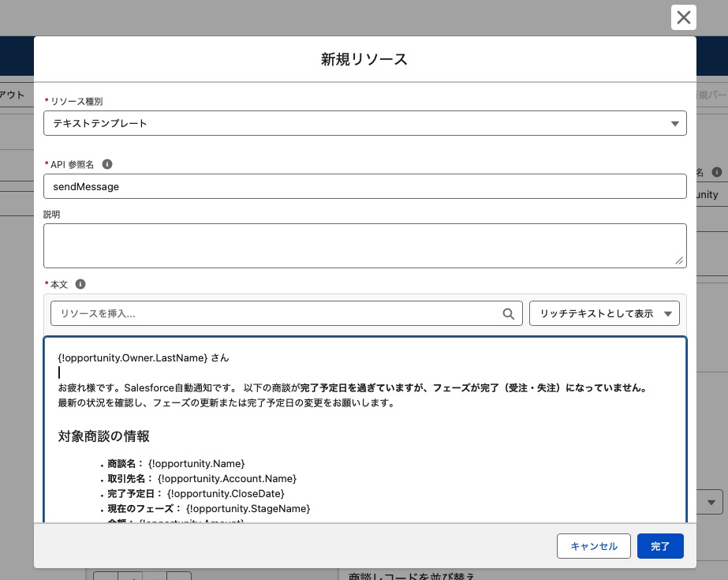Click the background info icon at right edge
The height and width of the screenshot is (580, 728).
(717, 172)
